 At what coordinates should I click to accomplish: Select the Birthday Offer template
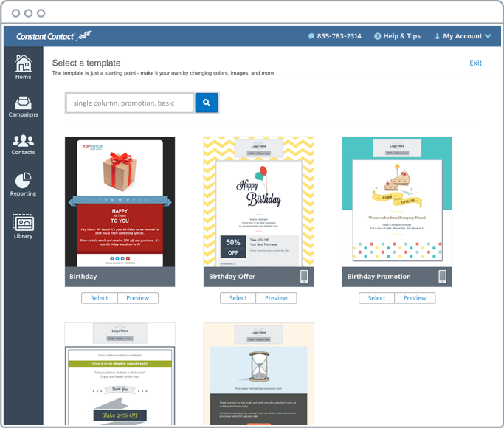point(238,298)
